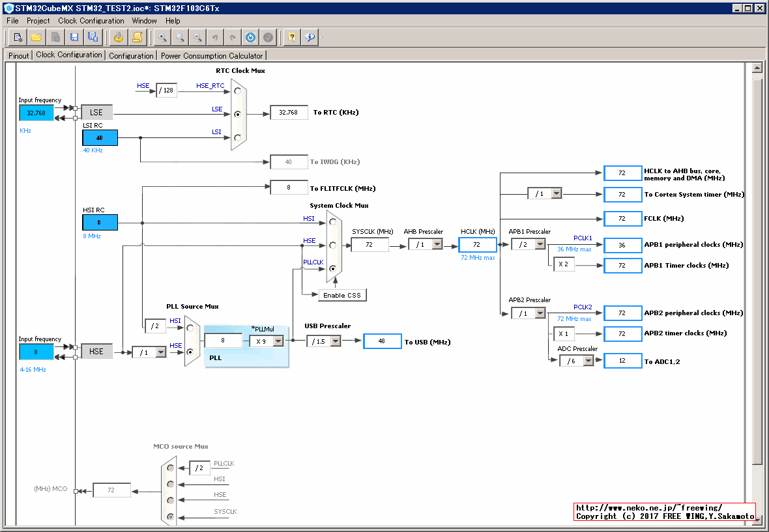Screen dimensions: 769x532
Task: Open the Help menu
Action: (173, 21)
